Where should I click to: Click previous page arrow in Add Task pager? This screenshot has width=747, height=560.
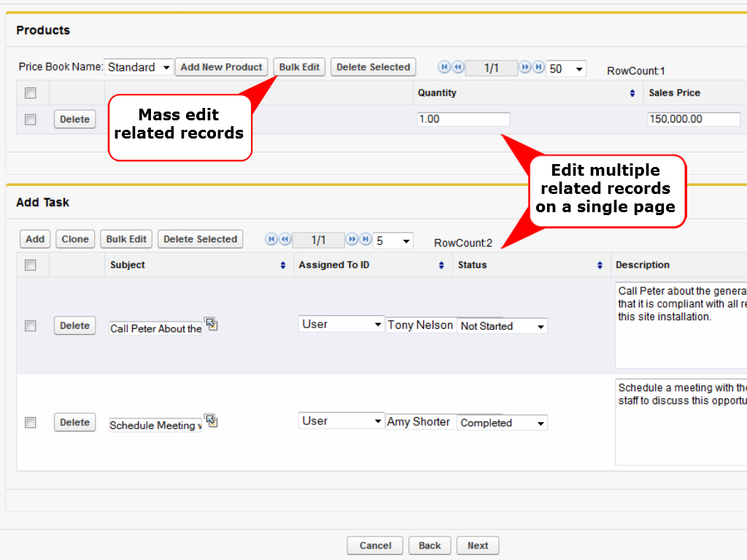tap(285, 239)
